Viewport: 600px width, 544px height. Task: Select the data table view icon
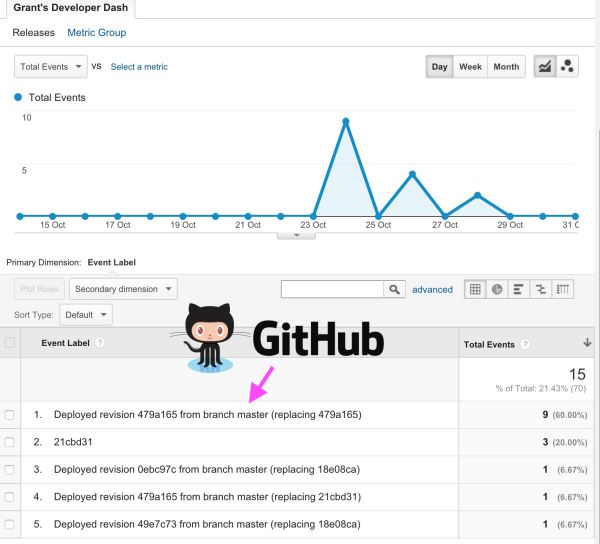pyautogui.click(x=475, y=289)
